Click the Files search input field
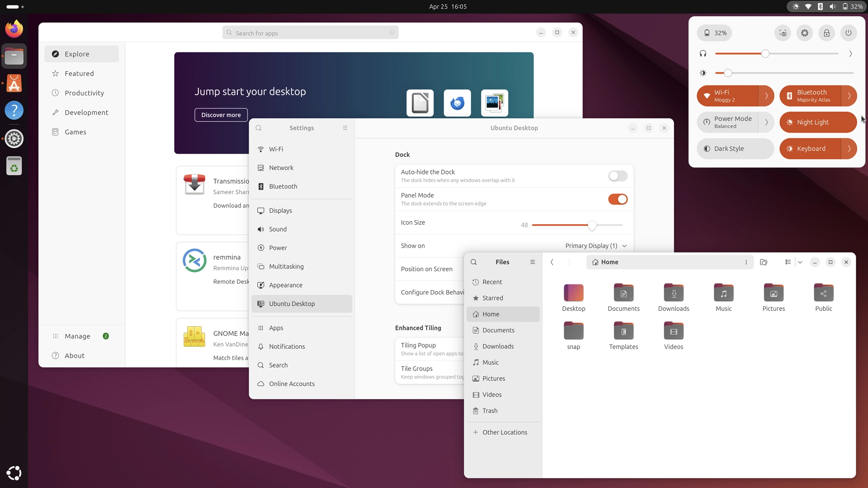The width and height of the screenshot is (868, 488). pyautogui.click(x=473, y=262)
